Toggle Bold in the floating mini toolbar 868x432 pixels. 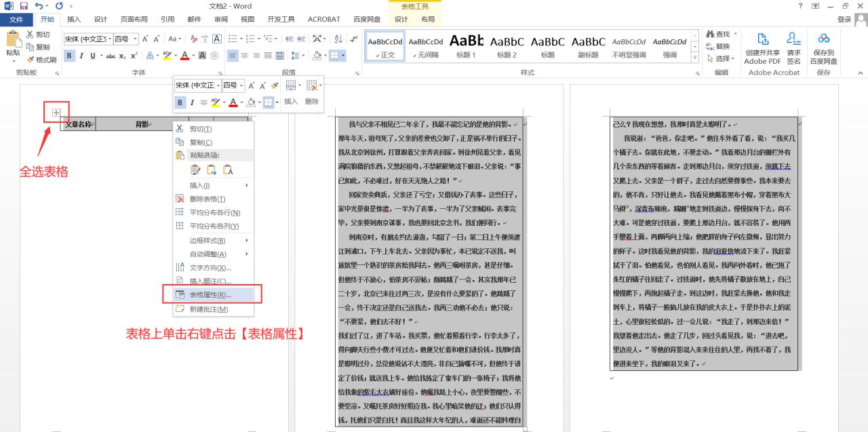click(180, 102)
